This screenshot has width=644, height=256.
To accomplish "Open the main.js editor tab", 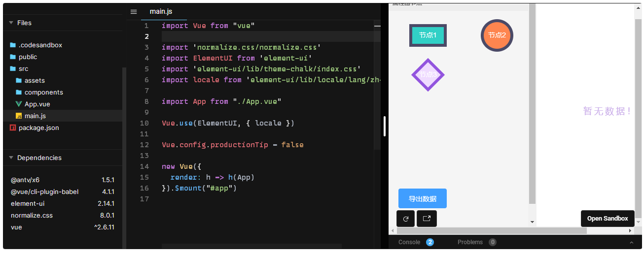I will pyautogui.click(x=161, y=11).
